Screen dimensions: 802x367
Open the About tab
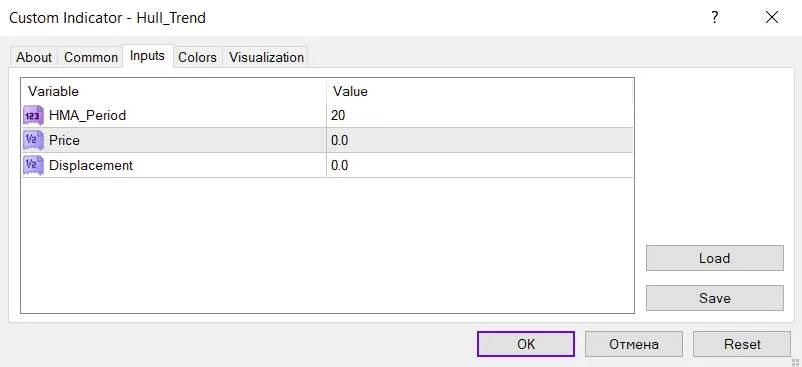pos(34,57)
